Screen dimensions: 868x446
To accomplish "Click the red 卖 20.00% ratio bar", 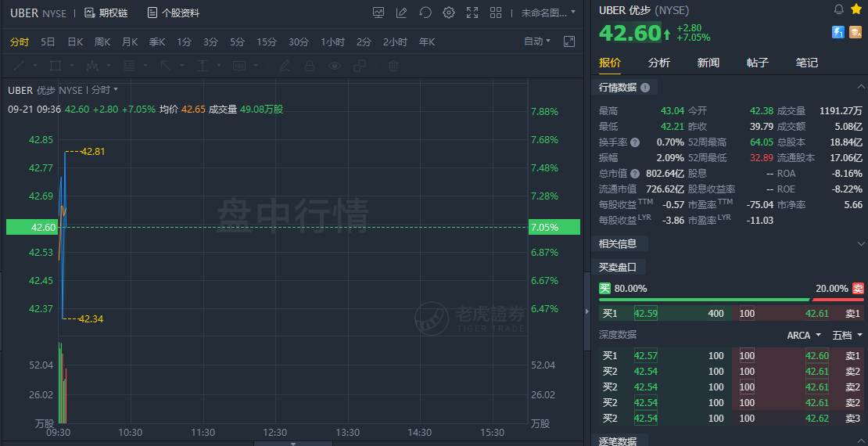I will coord(838,300).
